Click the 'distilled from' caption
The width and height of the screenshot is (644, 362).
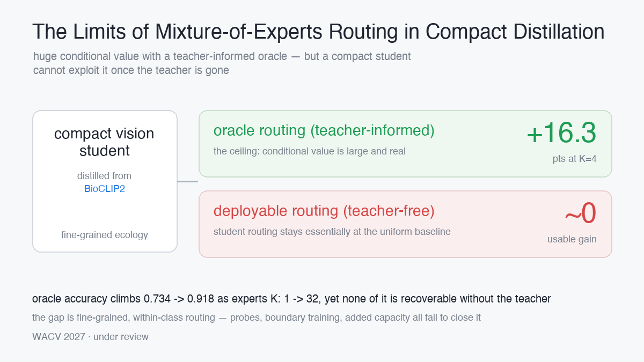click(105, 176)
